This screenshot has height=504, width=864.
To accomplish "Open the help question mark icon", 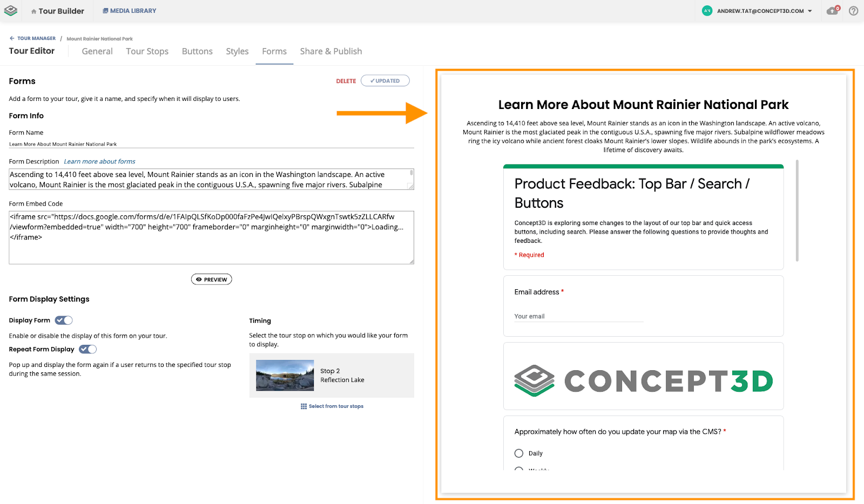I will click(853, 11).
